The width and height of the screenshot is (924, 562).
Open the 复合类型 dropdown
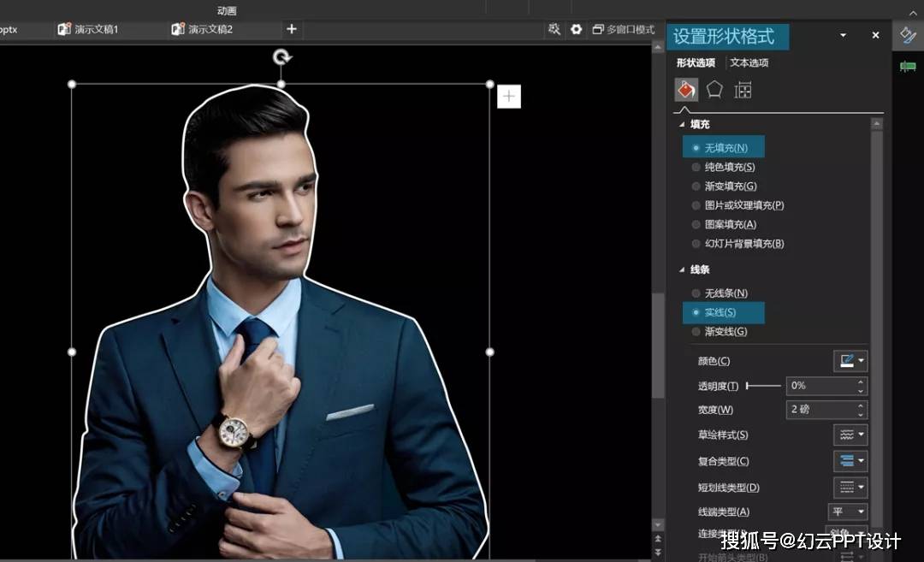point(850,461)
